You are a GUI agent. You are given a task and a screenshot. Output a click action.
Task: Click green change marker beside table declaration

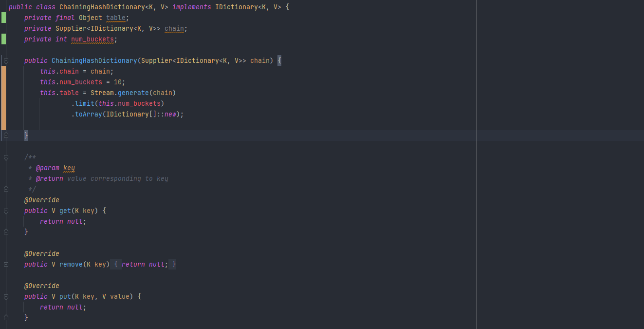3,18
